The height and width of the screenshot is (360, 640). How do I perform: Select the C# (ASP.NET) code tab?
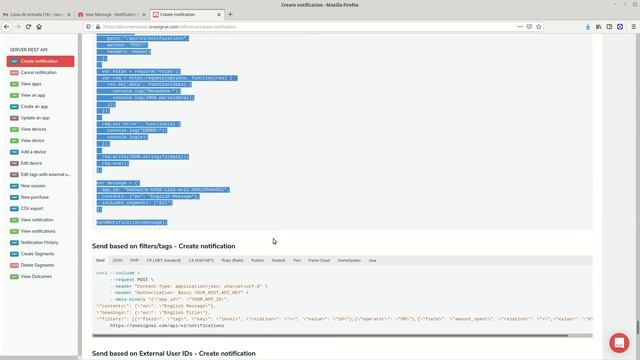pyautogui.click(x=201, y=260)
